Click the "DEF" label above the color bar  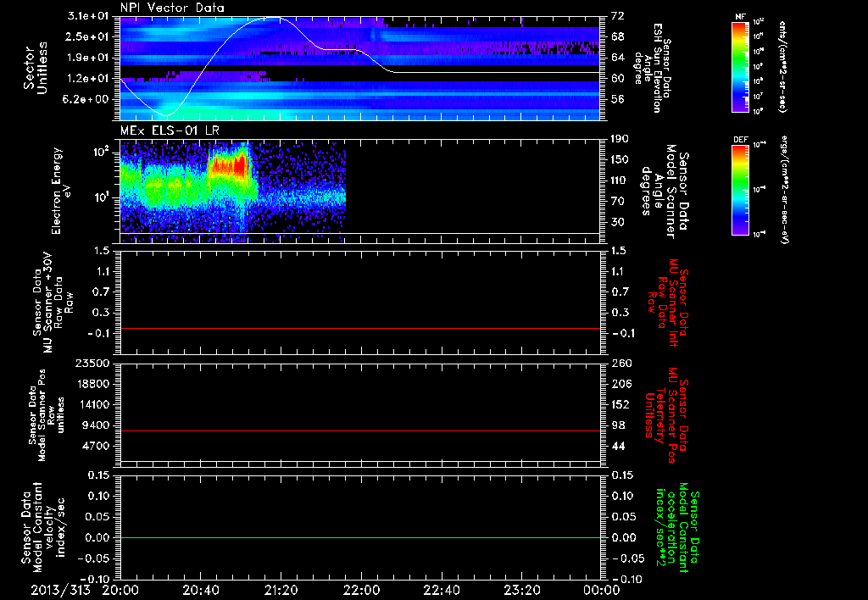pyautogui.click(x=741, y=140)
